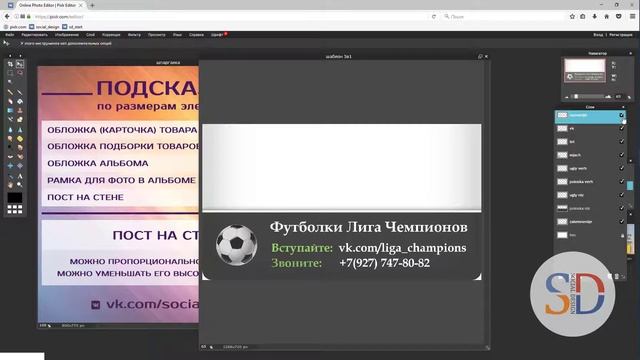
Task: Select the Colorpicker eyedropper tool
Action: [10, 176]
